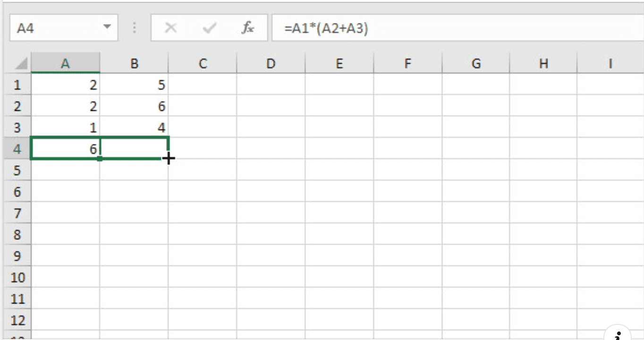Select the row 4 header
The image size is (644, 340).
[17, 149]
